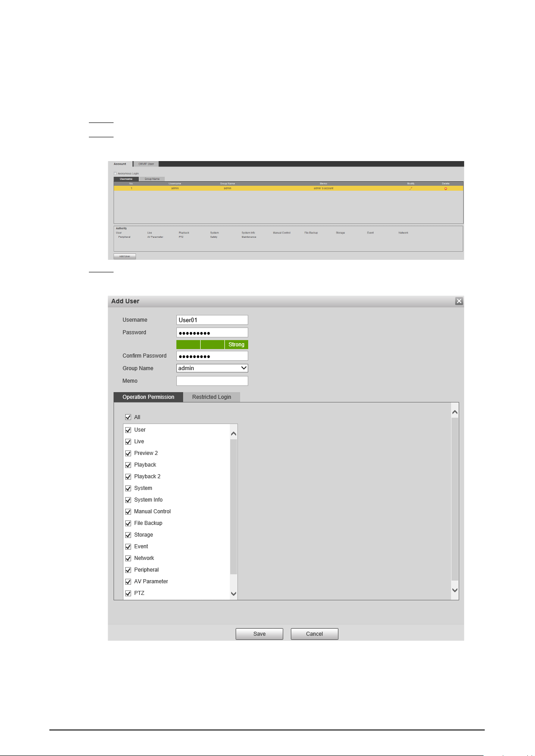
Task: Select the admin row in user table
Action: [x=288, y=188]
